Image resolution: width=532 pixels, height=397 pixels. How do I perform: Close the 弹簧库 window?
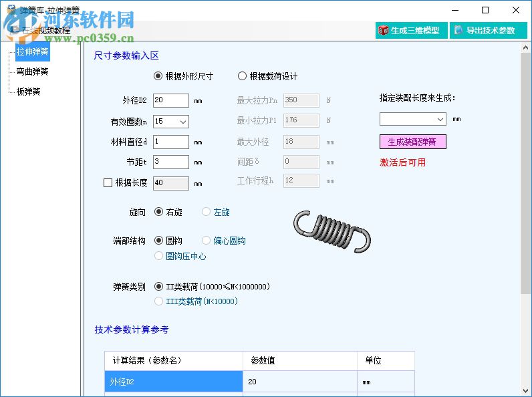[x=516, y=10]
